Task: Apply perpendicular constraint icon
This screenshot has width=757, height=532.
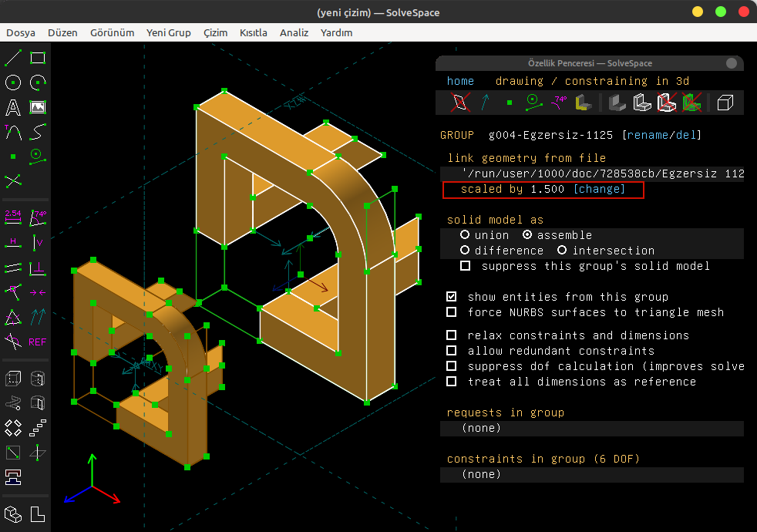Action: click(38, 268)
